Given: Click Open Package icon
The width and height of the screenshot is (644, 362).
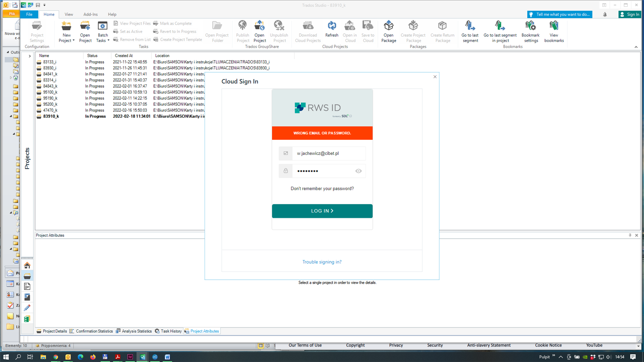Looking at the screenshot, I should 389,26.
